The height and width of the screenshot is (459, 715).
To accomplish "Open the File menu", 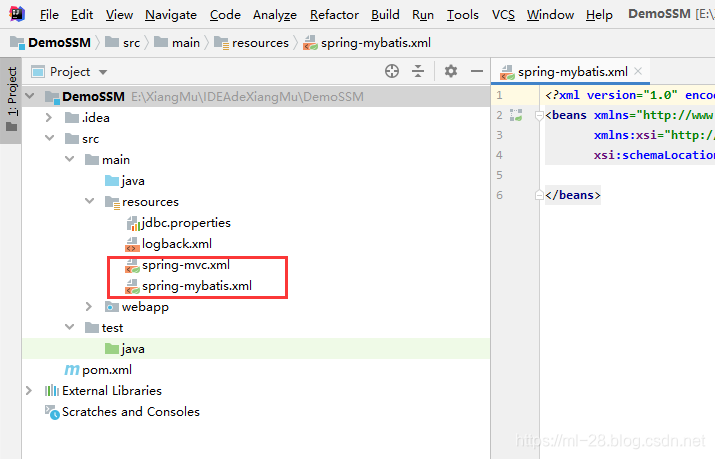I will pos(49,15).
